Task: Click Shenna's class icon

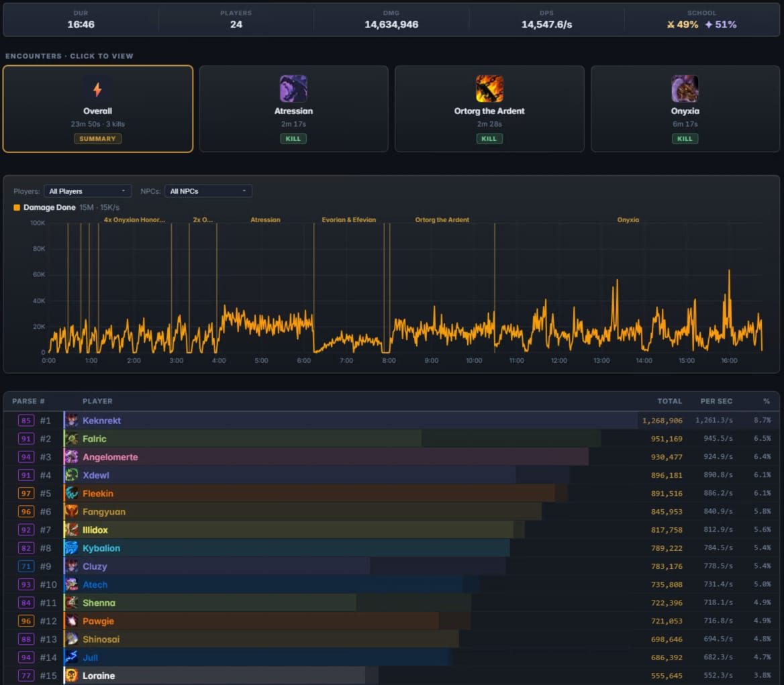Action: 72,603
